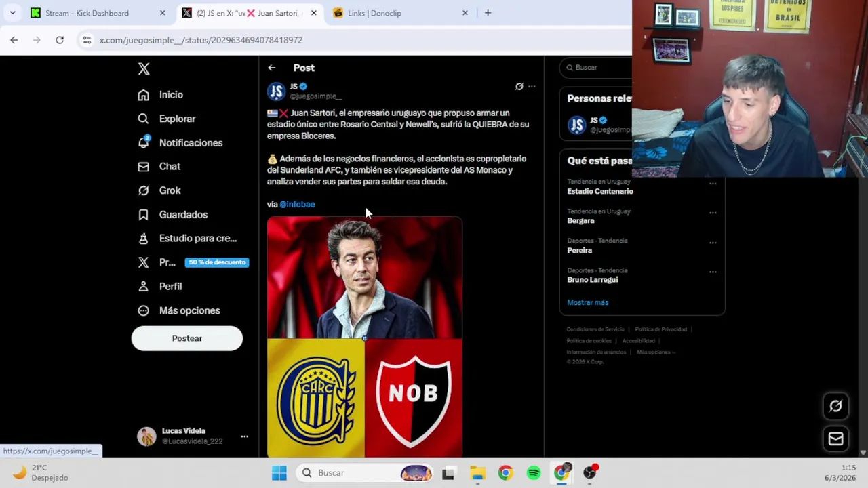Click browser back arrow
The width and height of the screenshot is (868, 488).
pyautogui.click(x=14, y=40)
